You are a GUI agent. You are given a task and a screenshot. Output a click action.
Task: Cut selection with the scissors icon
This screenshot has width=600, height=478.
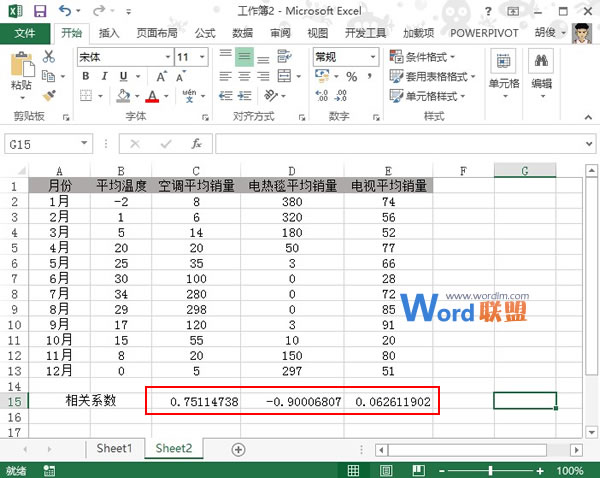click(x=49, y=56)
